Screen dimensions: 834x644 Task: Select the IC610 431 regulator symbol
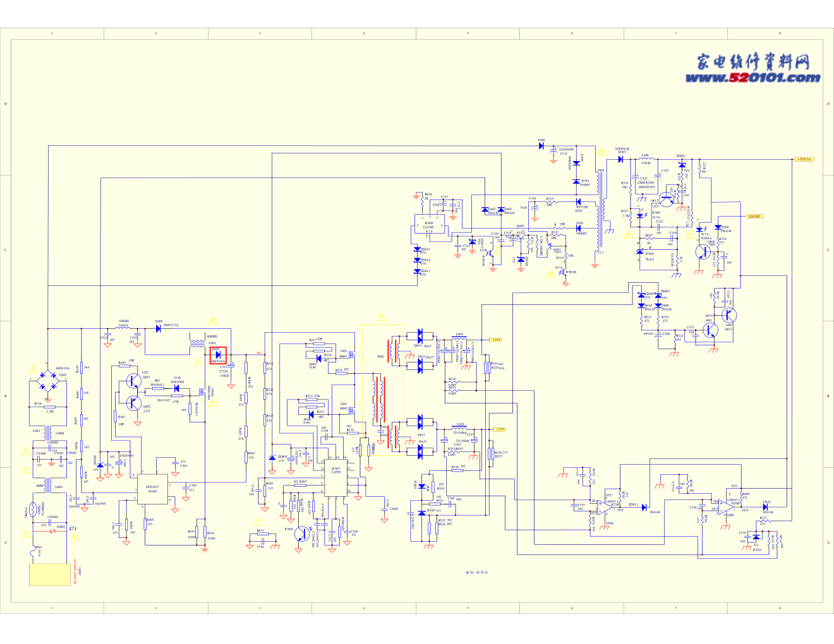pyautogui.click(x=756, y=537)
